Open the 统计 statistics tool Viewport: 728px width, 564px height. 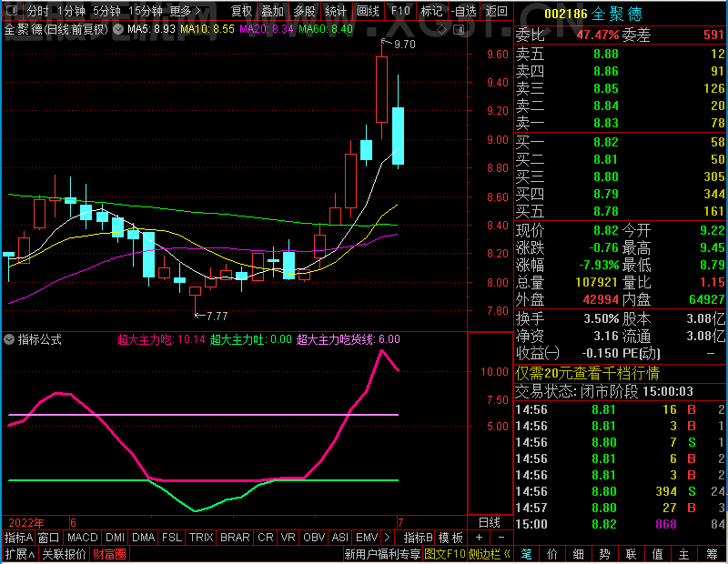coord(336,11)
